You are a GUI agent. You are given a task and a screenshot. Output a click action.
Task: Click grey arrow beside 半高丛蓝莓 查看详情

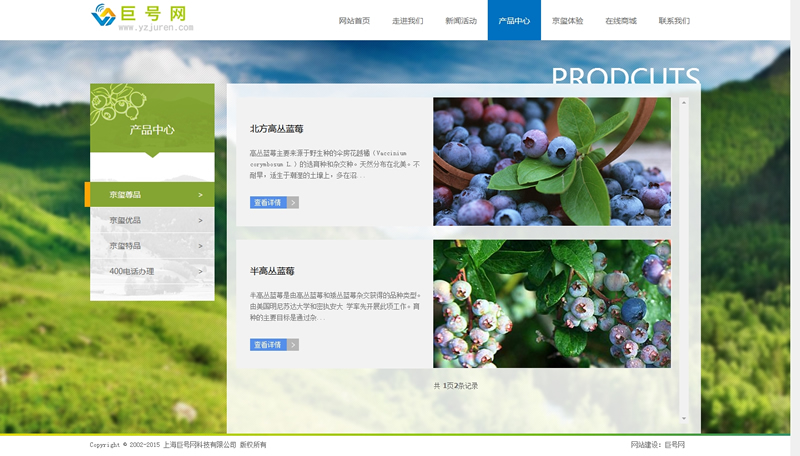click(x=293, y=345)
